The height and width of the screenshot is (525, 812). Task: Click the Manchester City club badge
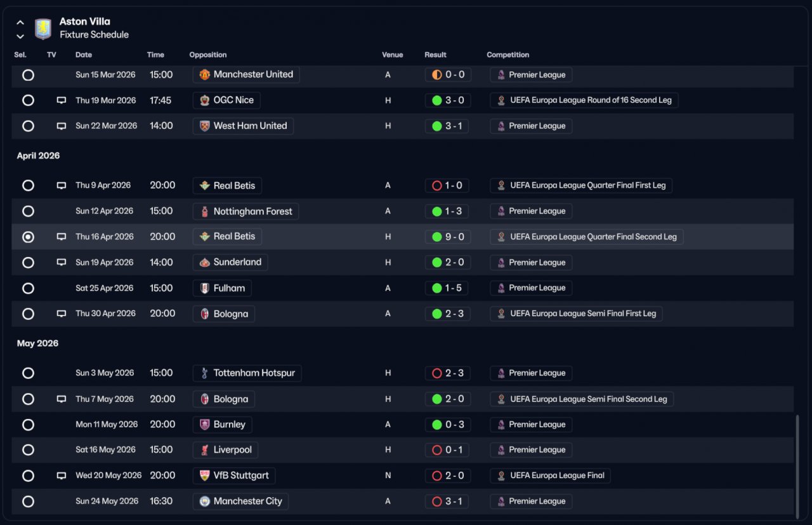pos(204,502)
